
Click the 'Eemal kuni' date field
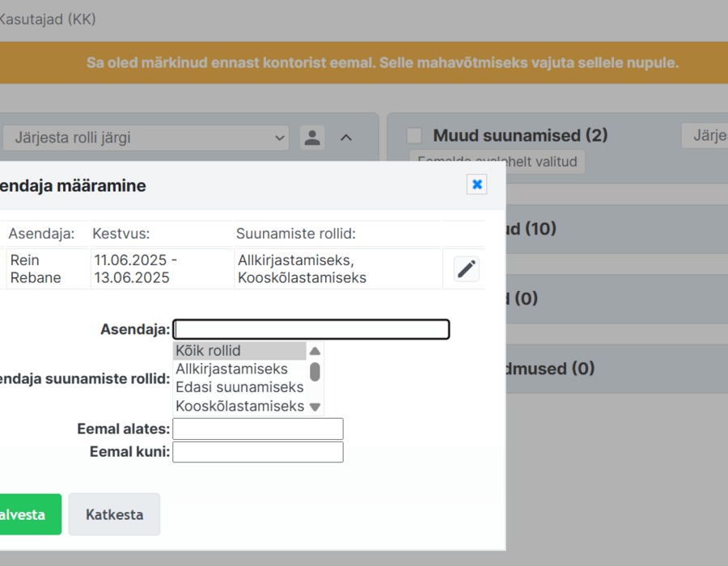(x=258, y=452)
